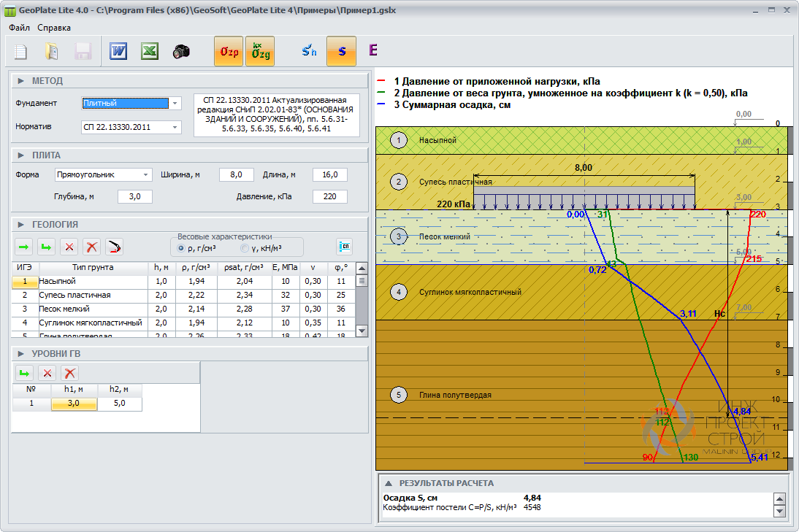Click the E value 37 for Песок мелкий
Screen dimensions: 799x532
coord(286,309)
